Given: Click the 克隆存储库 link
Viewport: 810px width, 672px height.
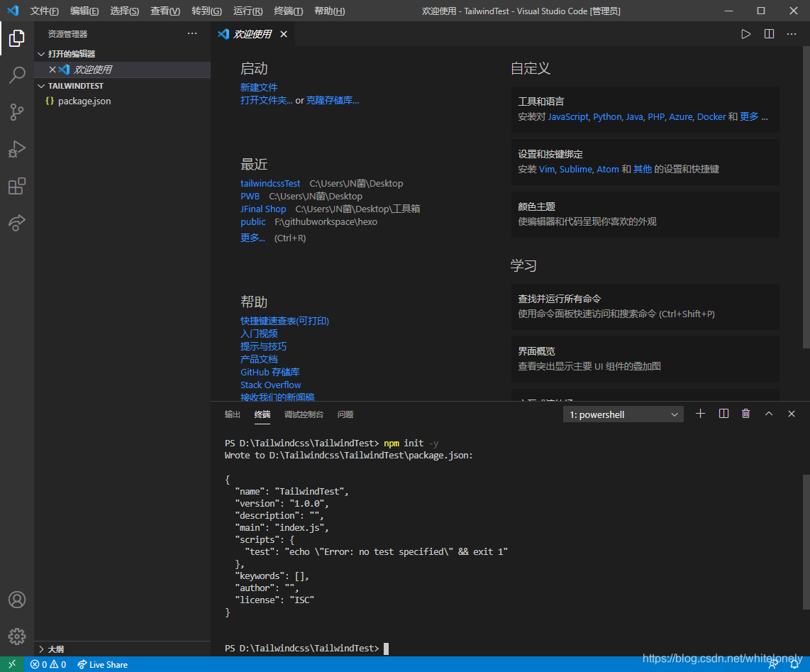Looking at the screenshot, I should coord(332,100).
